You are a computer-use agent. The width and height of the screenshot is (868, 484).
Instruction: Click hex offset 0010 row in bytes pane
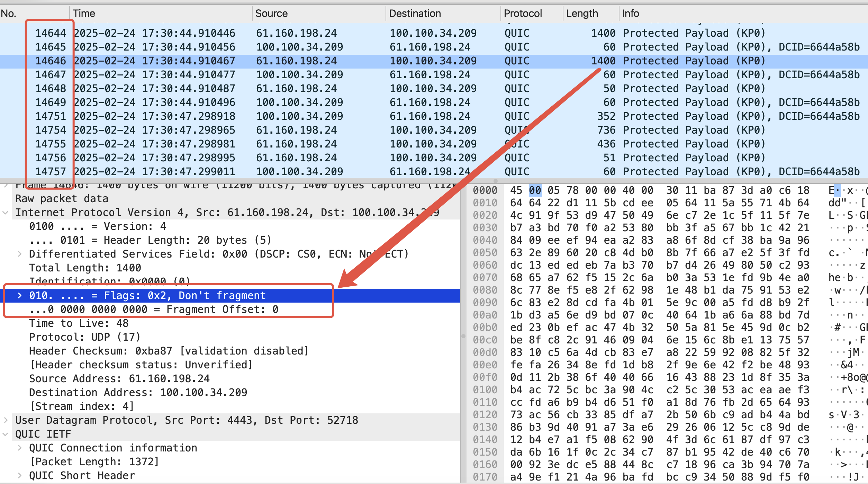pyautogui.click(x=485, y=203)
